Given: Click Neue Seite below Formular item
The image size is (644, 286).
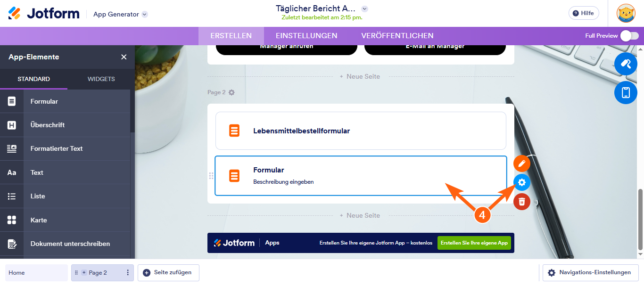Looking at the screenshot, I should 360,215.
